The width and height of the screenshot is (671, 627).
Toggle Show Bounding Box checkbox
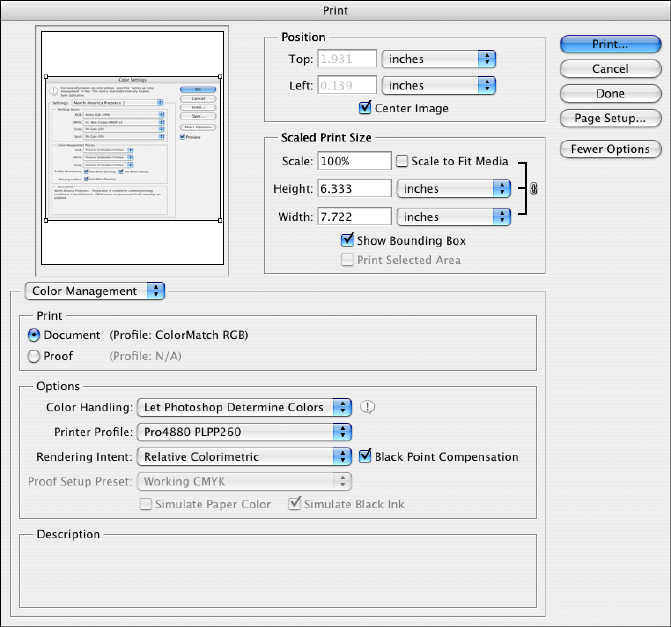tap(348, 240)
